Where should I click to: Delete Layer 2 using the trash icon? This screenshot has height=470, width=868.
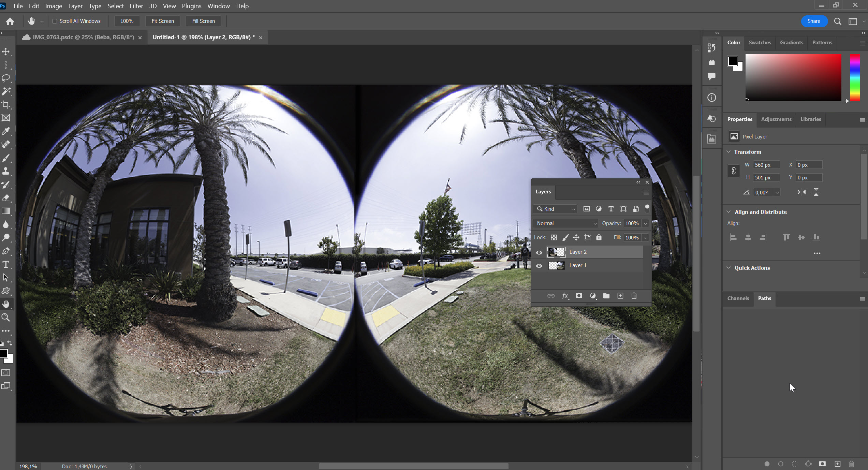tap(634, 296)
